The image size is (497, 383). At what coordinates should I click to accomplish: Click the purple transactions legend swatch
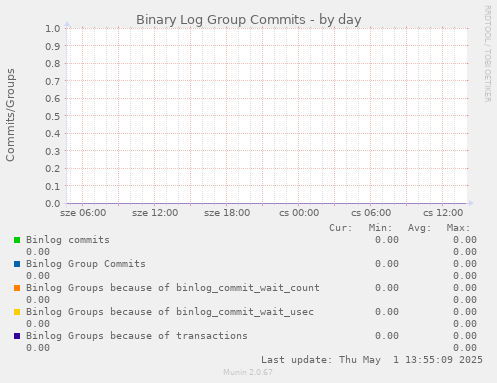pyautogui.click(x=17, y=336)
